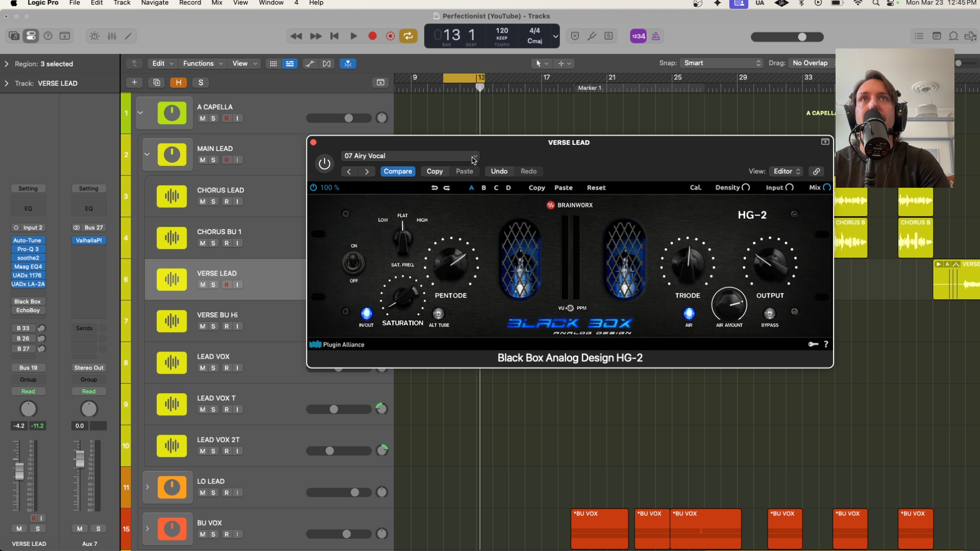Image resolution: width=980 pixels, height=551 pixels.
Task: Click the Black Box plugin slot in channel strip
Action: (28, 302)
